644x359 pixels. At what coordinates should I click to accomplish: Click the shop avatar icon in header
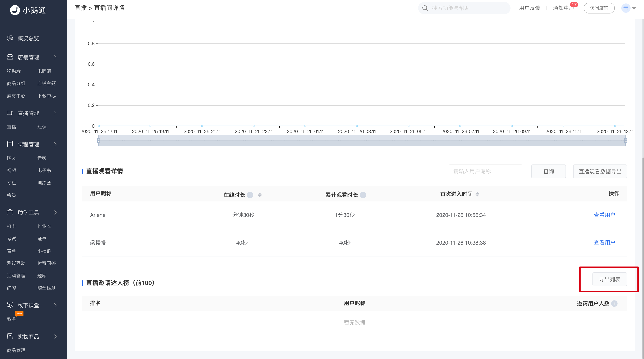click(626, 8)
